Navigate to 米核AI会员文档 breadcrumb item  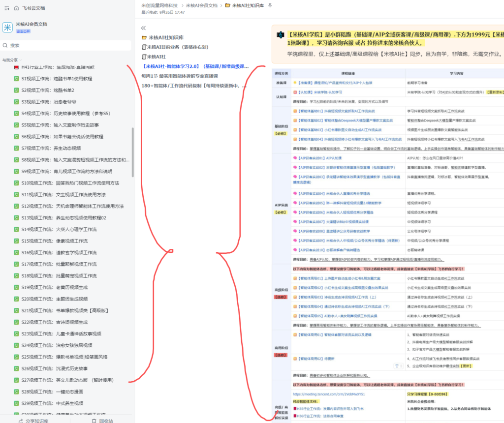click(201, 5)
